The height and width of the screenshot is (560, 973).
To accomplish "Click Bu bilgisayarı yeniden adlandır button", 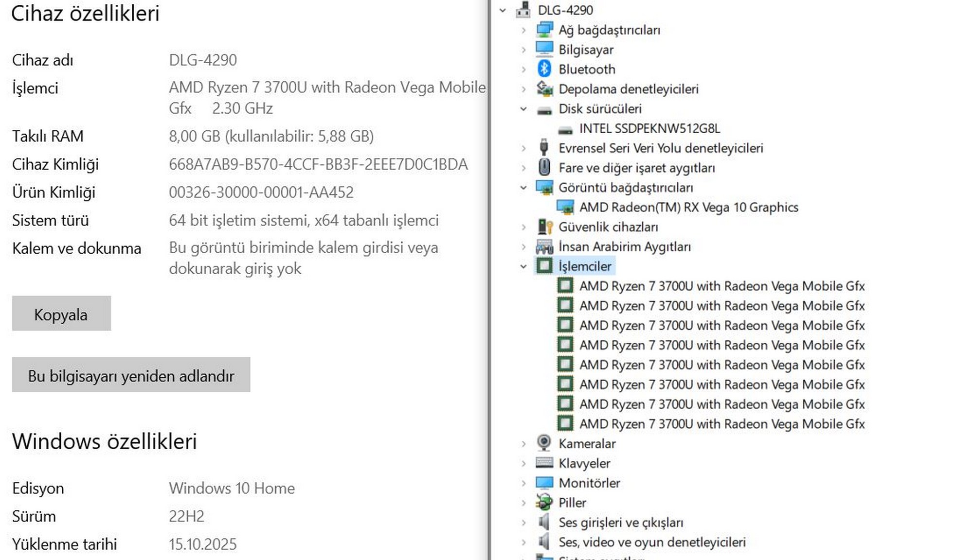I will [x=131, y=375].
